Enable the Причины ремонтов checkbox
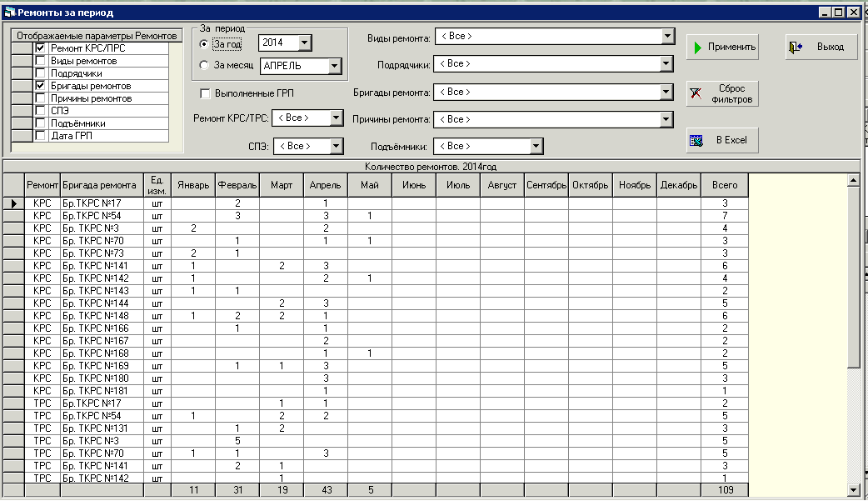The image size is (868, 501). tap(40, 98)
